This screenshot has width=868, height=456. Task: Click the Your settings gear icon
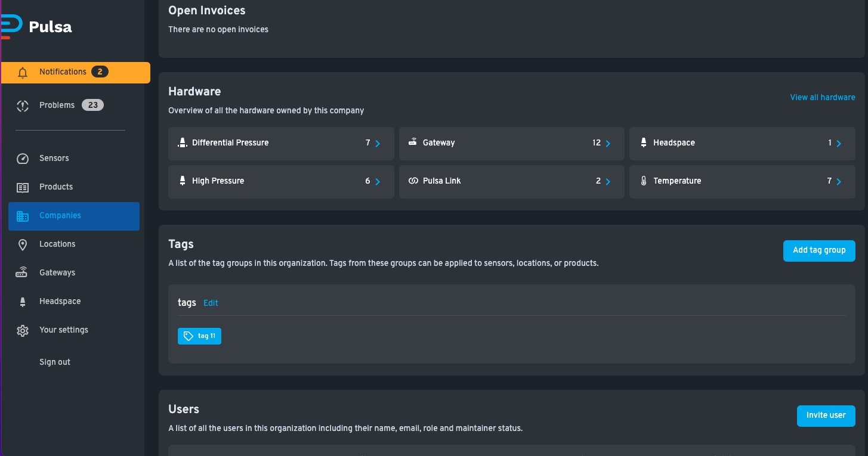(x=23, y=330)
